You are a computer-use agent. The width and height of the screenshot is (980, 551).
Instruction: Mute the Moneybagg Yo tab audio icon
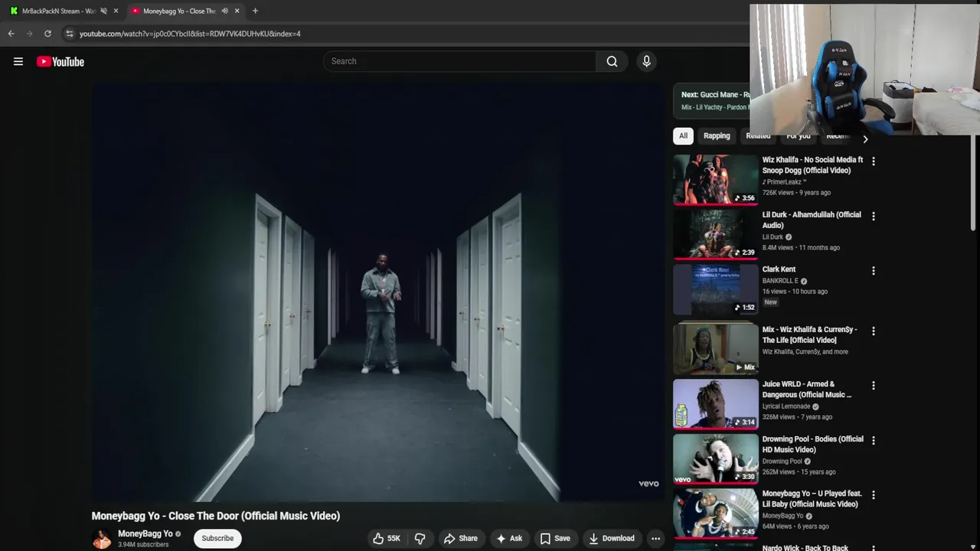[224, 11]
